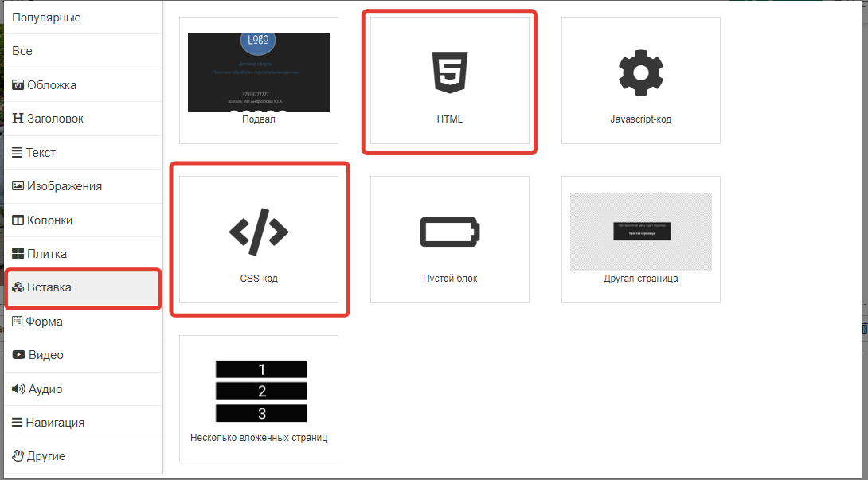
Task: Click the form icon beside Форма
Action: tap(18, 321)
